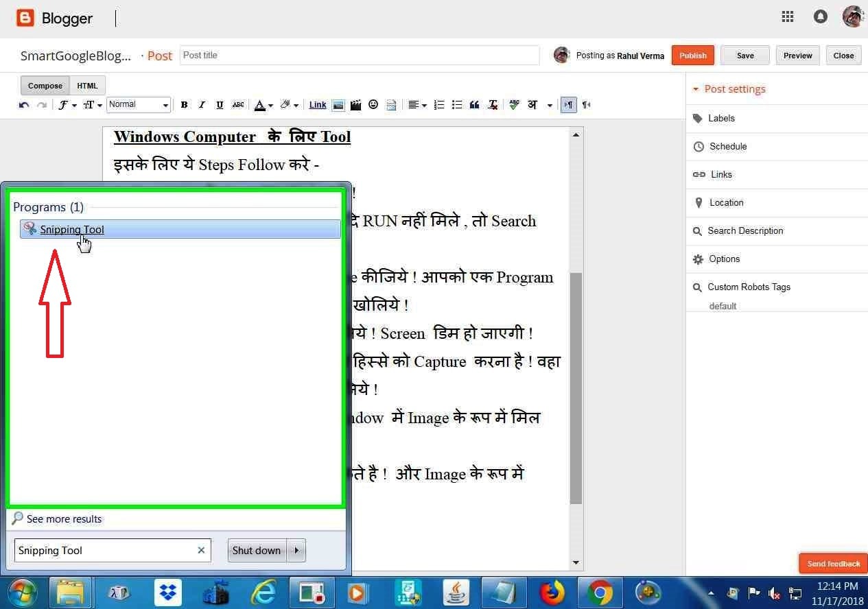
Task: Insert an image into the post
Action: 338,105
